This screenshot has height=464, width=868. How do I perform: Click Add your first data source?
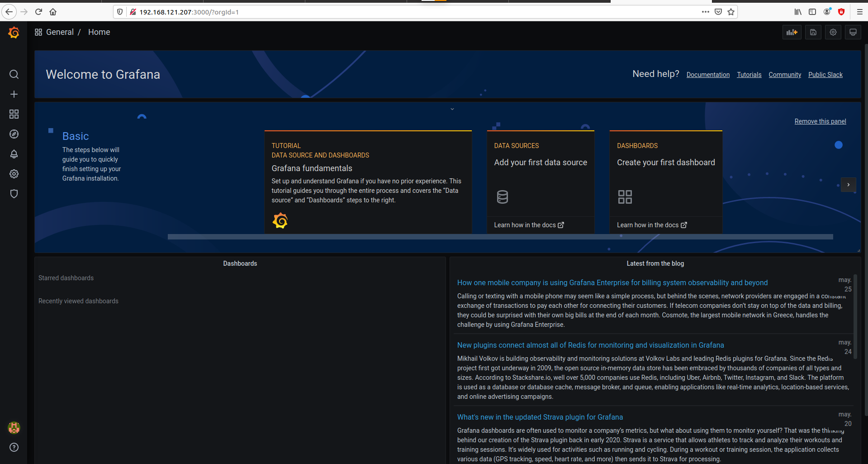[x=541, y=163]
